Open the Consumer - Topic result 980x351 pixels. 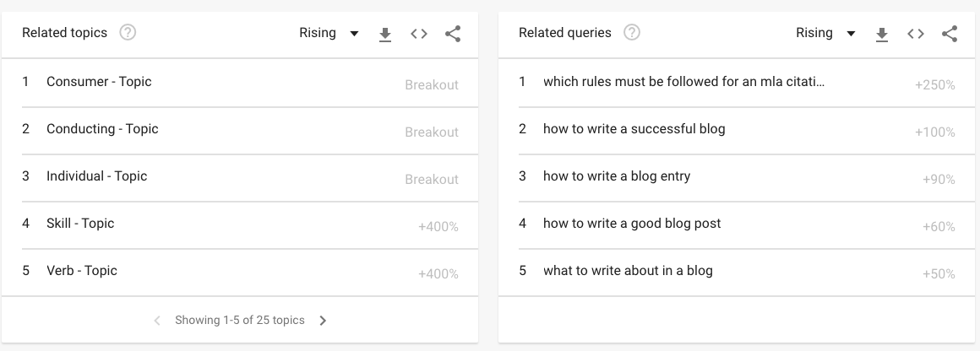[x=99, y=82]
